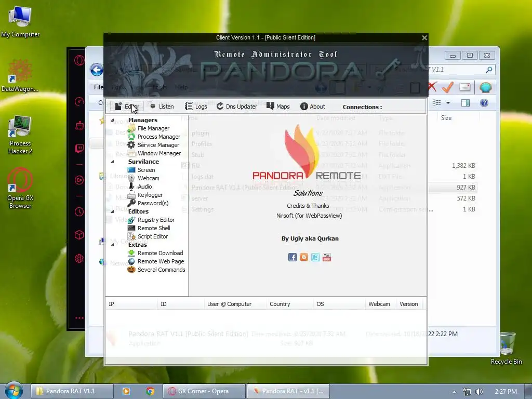
Task: Select the Remote Web Page entry
Action: pyautogui.click(x=156, y=261)
